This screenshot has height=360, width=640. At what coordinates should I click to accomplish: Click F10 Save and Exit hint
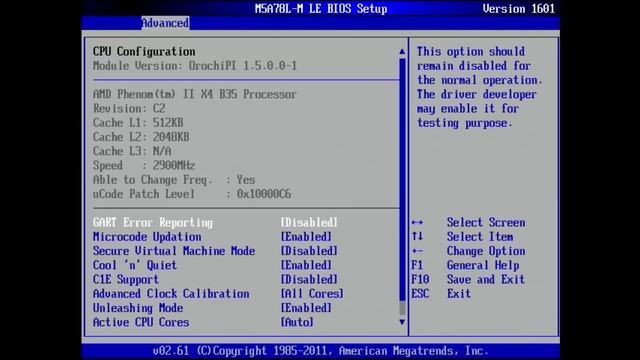[x=468, y=280]
